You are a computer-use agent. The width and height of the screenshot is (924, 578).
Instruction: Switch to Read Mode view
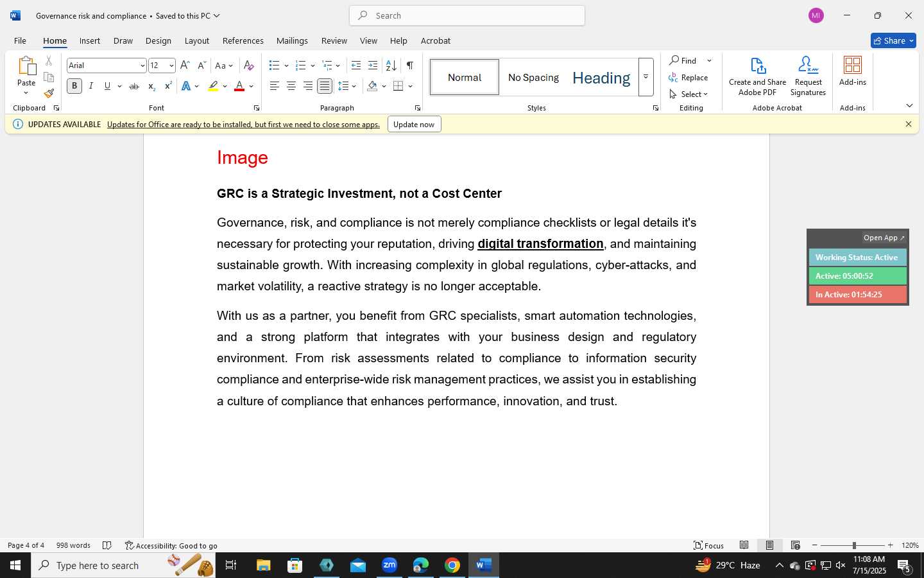click(x=744, y=545)
